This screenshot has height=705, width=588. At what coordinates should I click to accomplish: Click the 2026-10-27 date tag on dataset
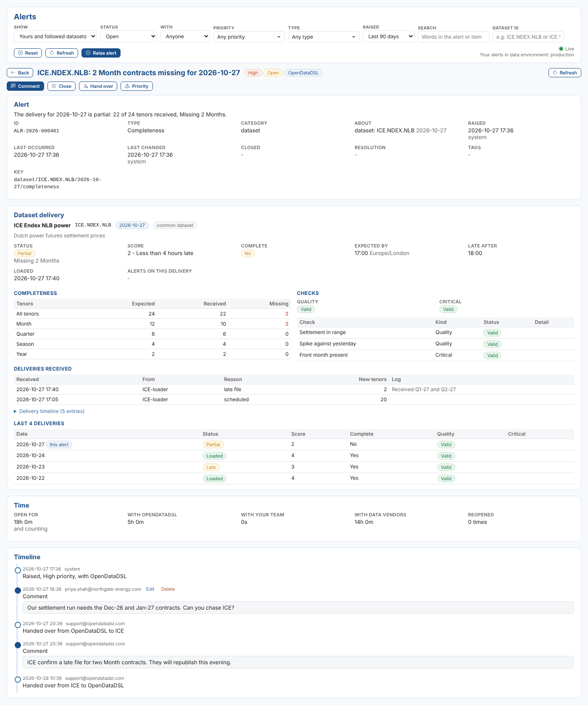tap(132, 225)
